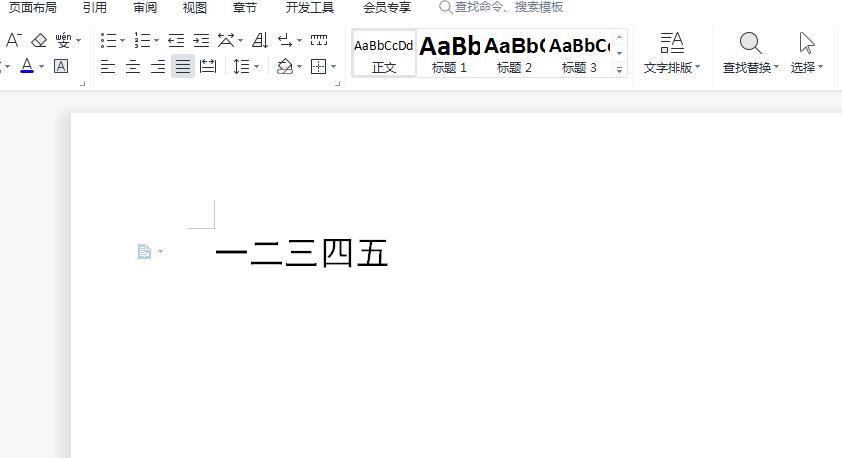Align the text right

point(158,67)
